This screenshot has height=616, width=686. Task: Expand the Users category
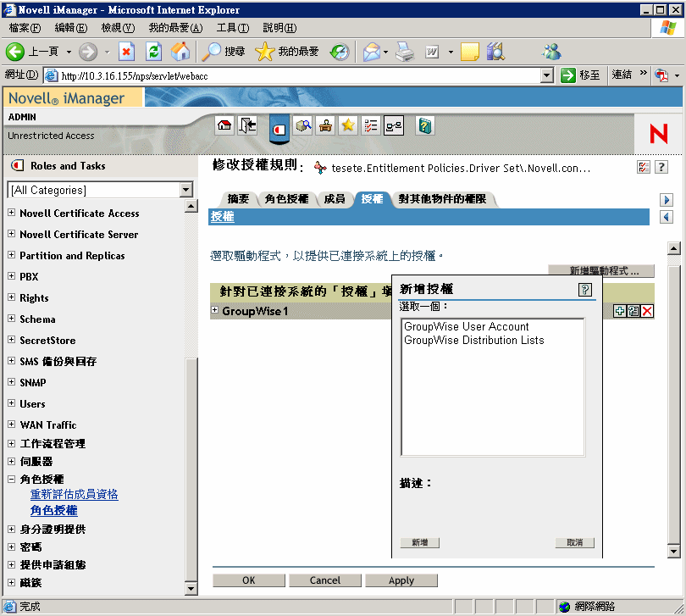click(11, 403)
